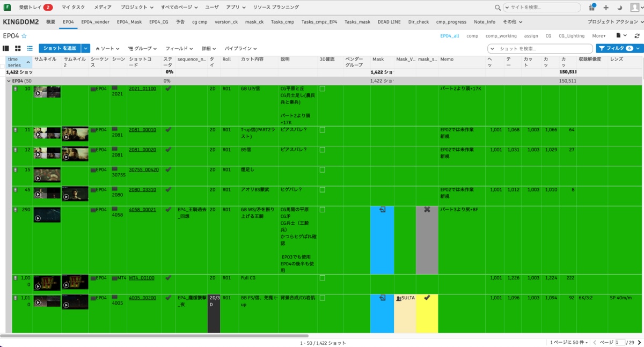Viewport: 644px width, 347px height.
Task: Click the master-detail panel view icon
Action: click(6, 48)
